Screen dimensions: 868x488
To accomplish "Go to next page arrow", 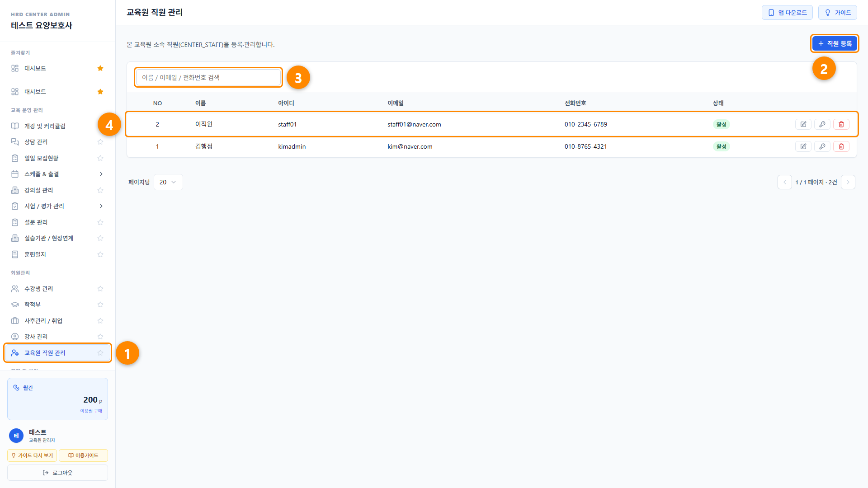I will (x=848, y=182).
